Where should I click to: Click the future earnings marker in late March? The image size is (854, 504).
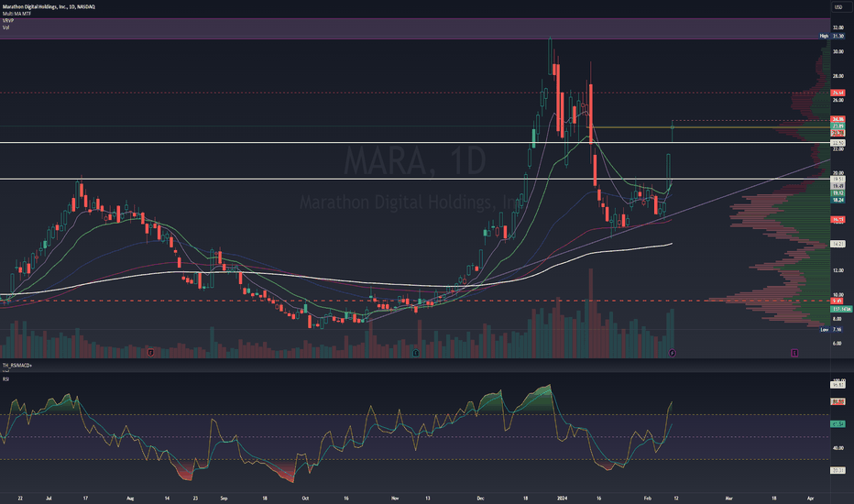pyautogui.click(x=794, y=353)
